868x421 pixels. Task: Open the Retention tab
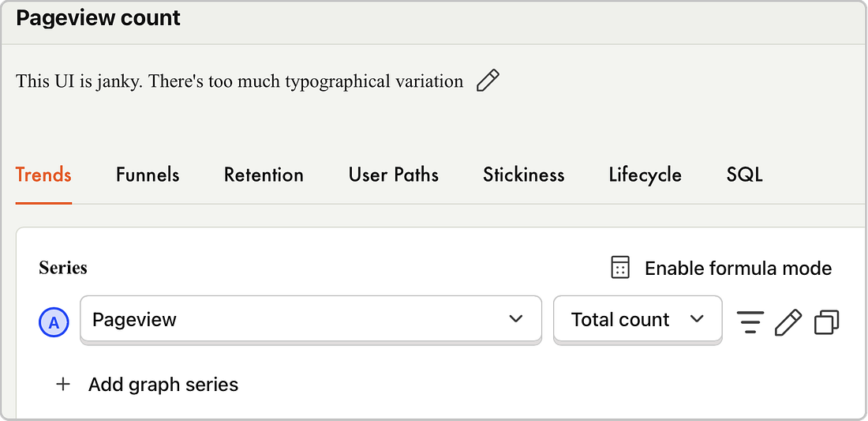264,175
